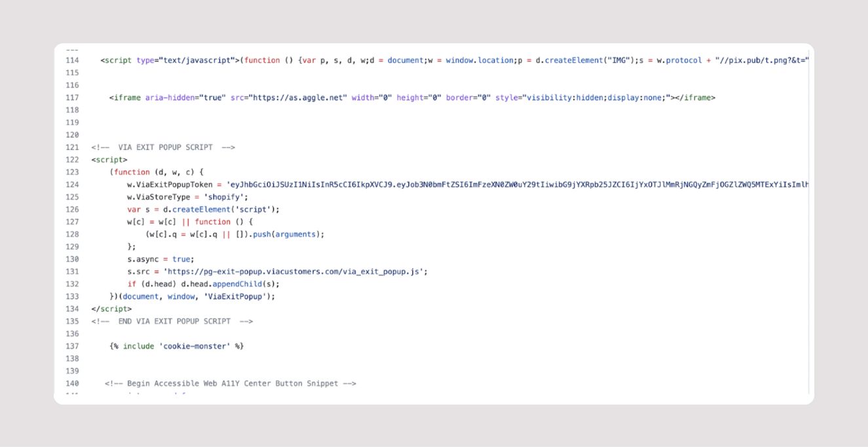Click the s.async = true line
Image resolution: width=868 pixels, height=447 pixels.
click(161, 259)
